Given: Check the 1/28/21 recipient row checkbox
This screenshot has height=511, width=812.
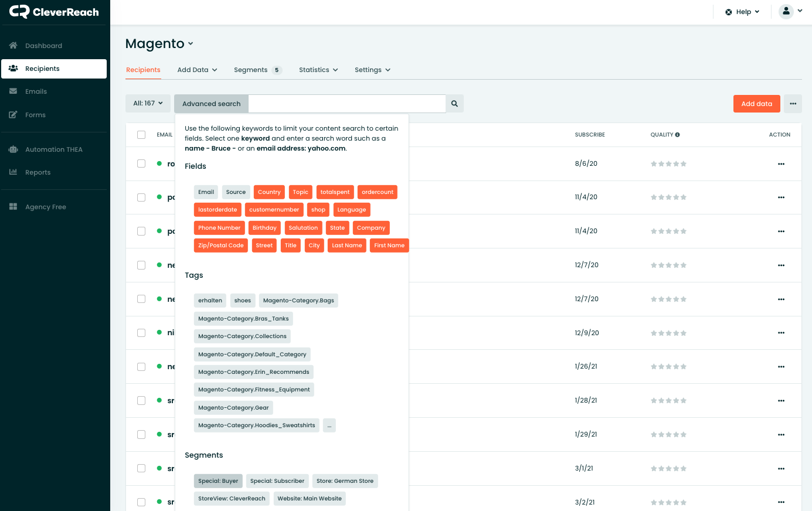Looking at the screenshot, I should pos(141,401).
